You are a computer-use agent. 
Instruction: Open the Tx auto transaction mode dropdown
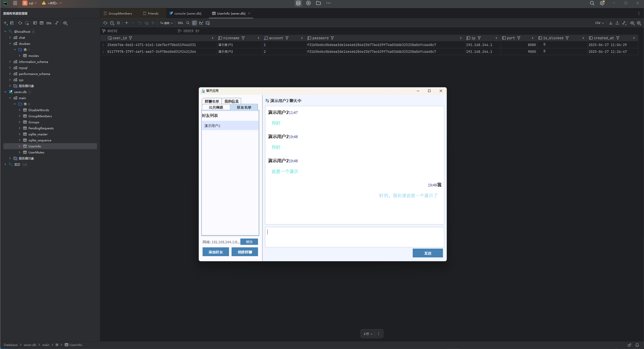[166, 23]
